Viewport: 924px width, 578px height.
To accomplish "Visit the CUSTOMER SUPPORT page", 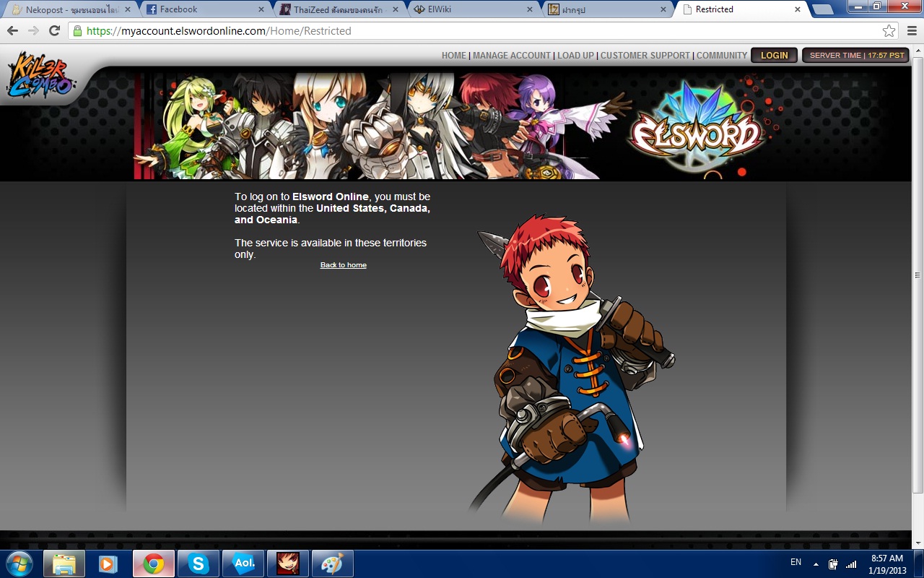I will point(645,56).
